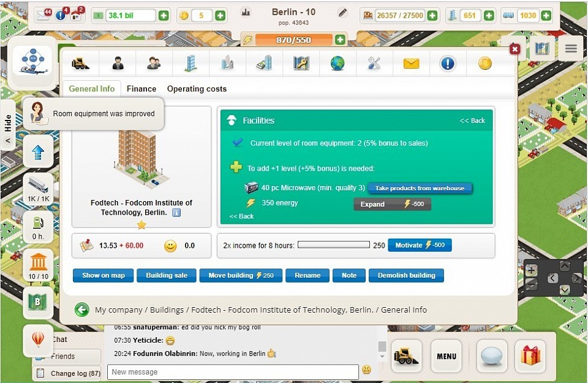Click Take products from warehouse button
Screen dimensions: 588x383
tap(420, 188)
